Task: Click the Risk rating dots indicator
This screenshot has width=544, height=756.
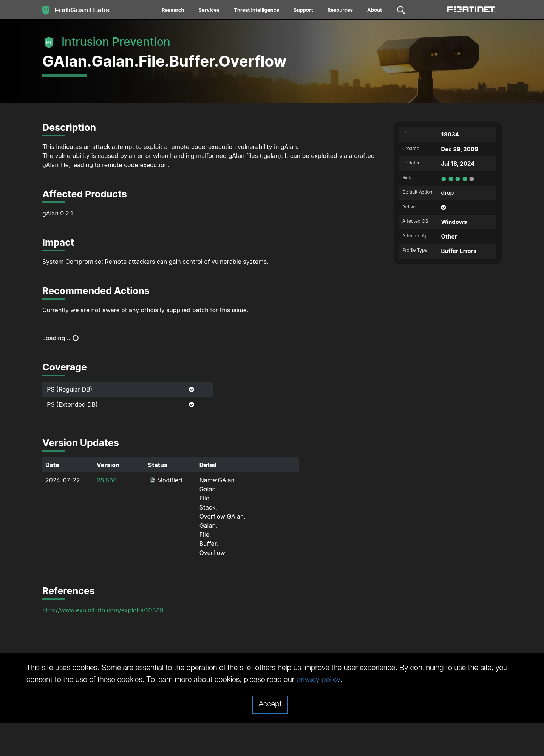Action: 457,179
